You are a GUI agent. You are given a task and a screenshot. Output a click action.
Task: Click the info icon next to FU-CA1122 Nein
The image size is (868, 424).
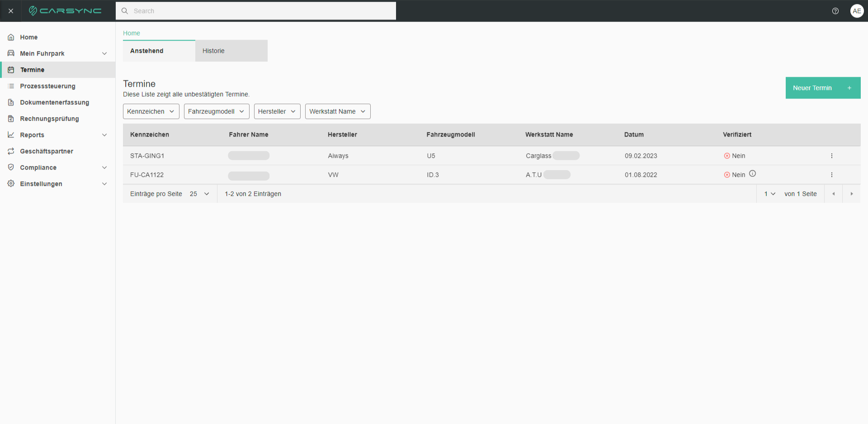[x=752, y=174]
